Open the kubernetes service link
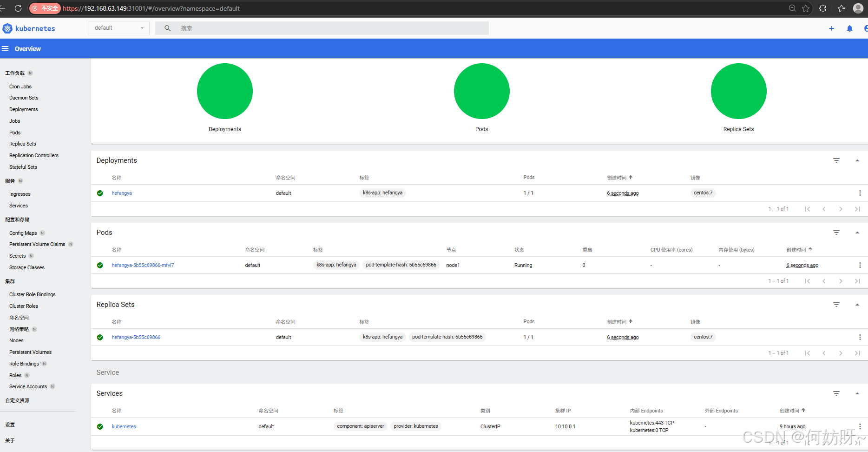Image resolution: width=868 pixels, height=452 pixels. pyautogui.click(x=124, y=426)
